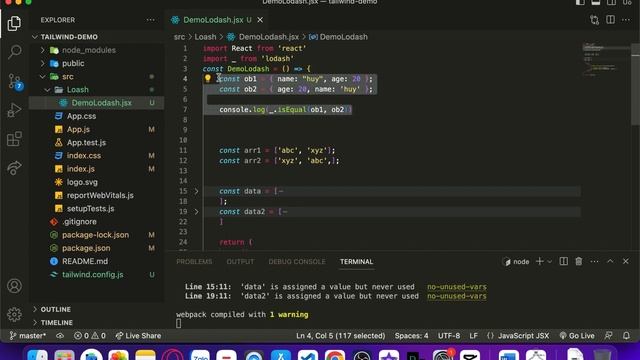Open App.test.js in the file tree
640x360 pixels.
coord(86,142)
